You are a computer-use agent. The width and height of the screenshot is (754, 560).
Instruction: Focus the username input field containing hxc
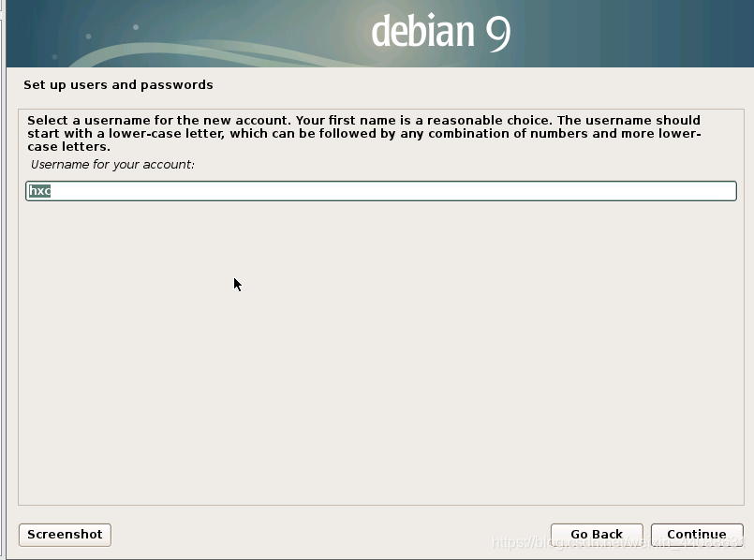[x=381, y=191]
